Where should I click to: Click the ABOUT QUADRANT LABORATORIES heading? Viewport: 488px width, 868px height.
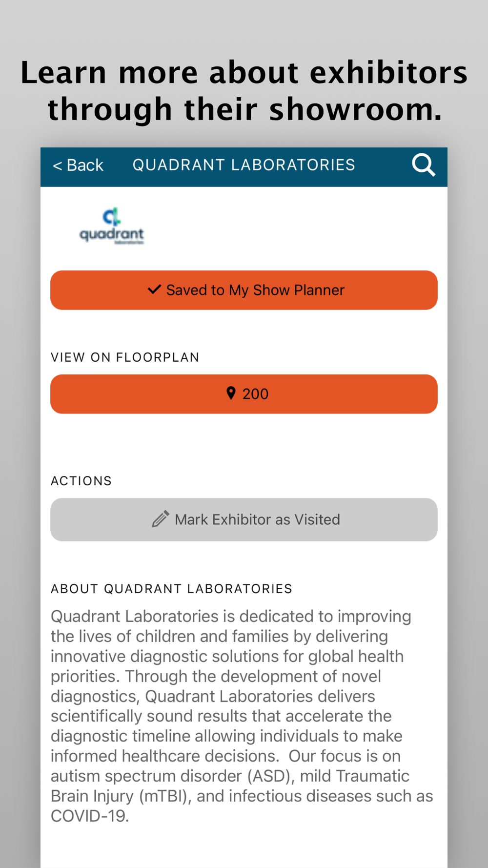[x=172, y=589]
